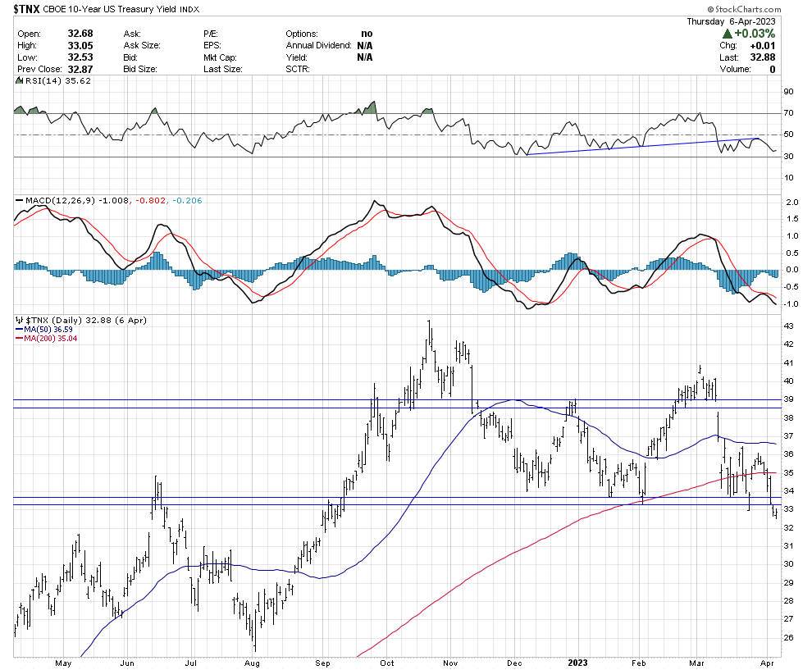Click the 2.0 level on MACD scale
Screen dimensions: 812x670
(x=791, y=202)
